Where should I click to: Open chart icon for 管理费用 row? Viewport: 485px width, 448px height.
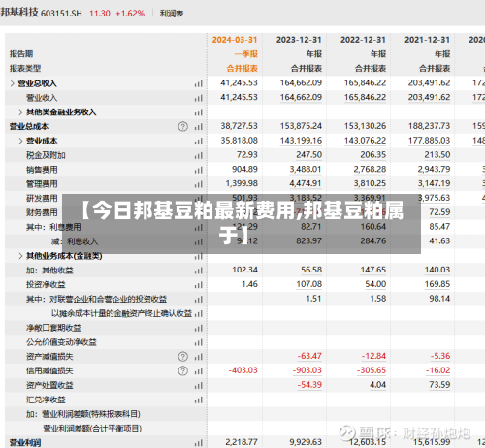tap(199, 184)
